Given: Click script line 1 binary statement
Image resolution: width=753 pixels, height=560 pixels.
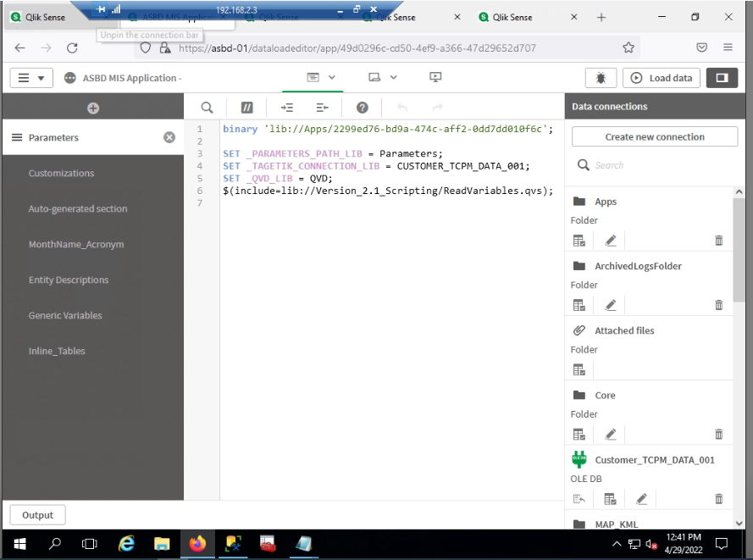Looking at the screenshot, I should coord(388,129).
